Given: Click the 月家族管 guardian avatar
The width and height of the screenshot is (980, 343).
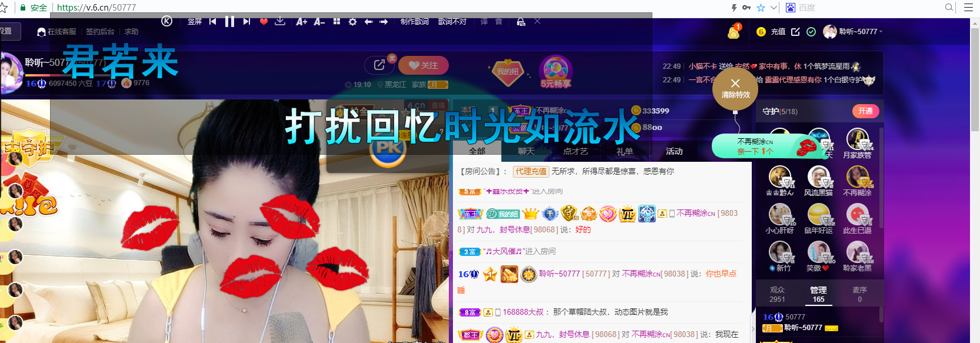Looking at the screenshot, I should click(858, 139).
